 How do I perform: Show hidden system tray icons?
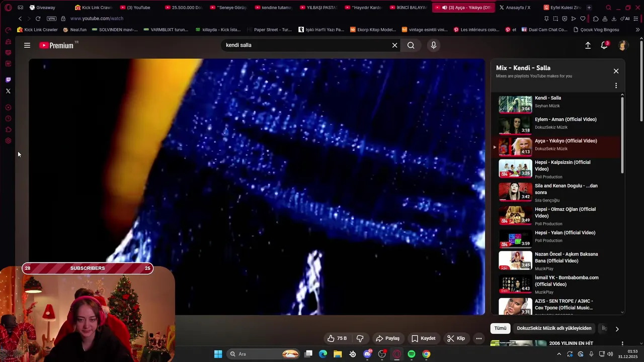point(559,354)
